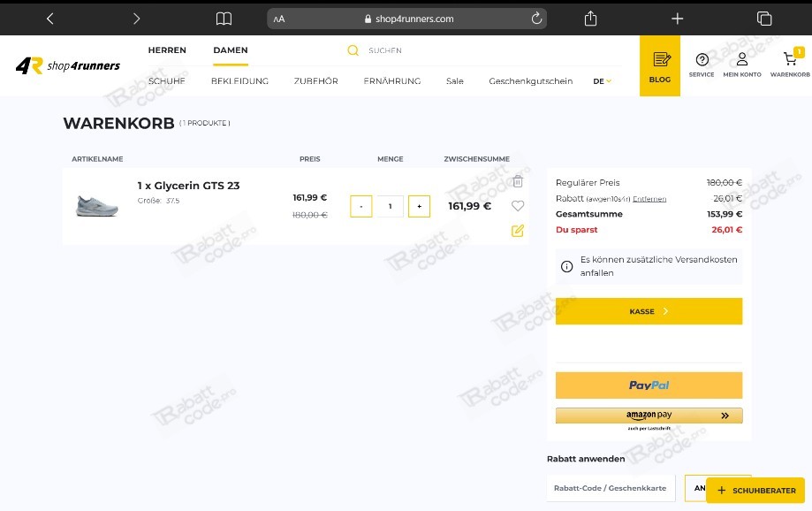
Task: Open the Bekleidung menu
Action: [x=239, y=81]
